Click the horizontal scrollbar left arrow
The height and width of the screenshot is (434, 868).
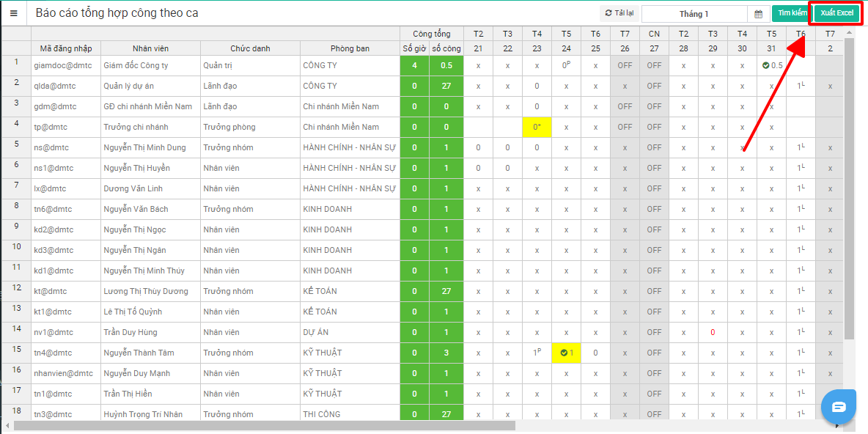pyautogui.click(x=7, y=425)
